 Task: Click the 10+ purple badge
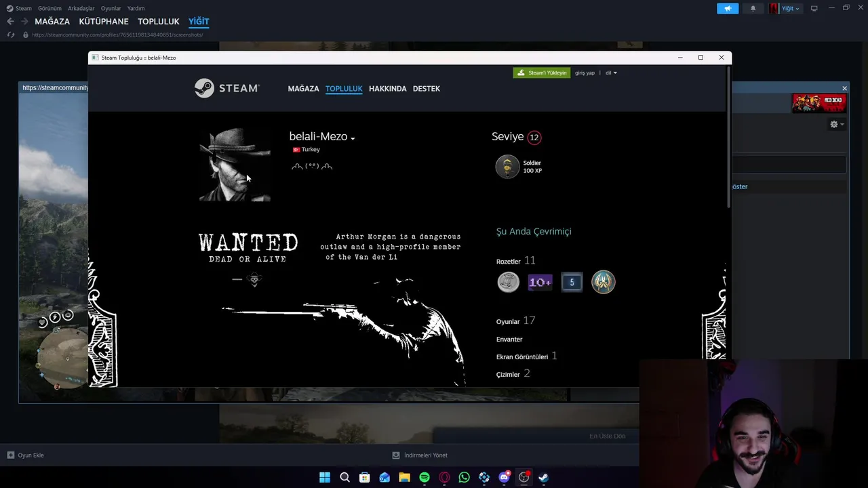click(540, 282)
